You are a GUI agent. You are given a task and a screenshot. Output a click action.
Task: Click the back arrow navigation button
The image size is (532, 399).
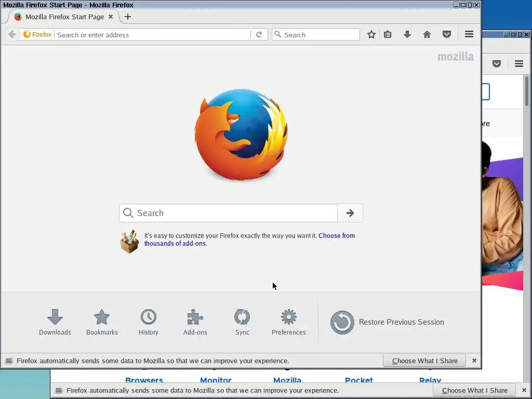coord(12,34)
